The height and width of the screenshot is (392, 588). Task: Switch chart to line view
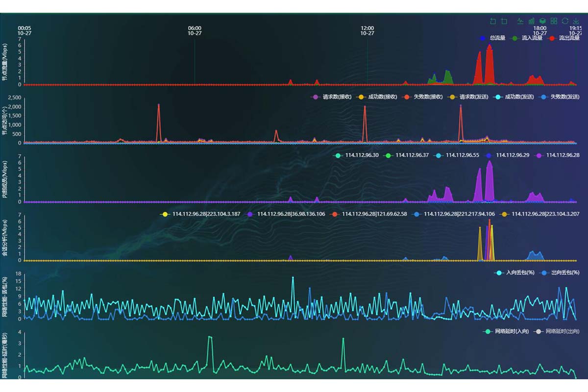pos(520,21)
